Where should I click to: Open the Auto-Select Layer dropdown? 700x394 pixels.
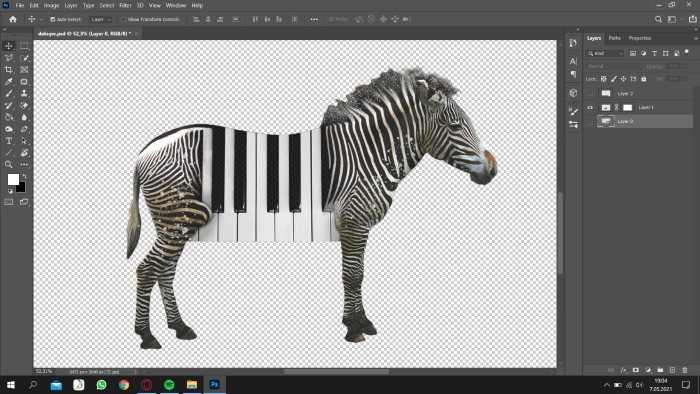(100, 19)
